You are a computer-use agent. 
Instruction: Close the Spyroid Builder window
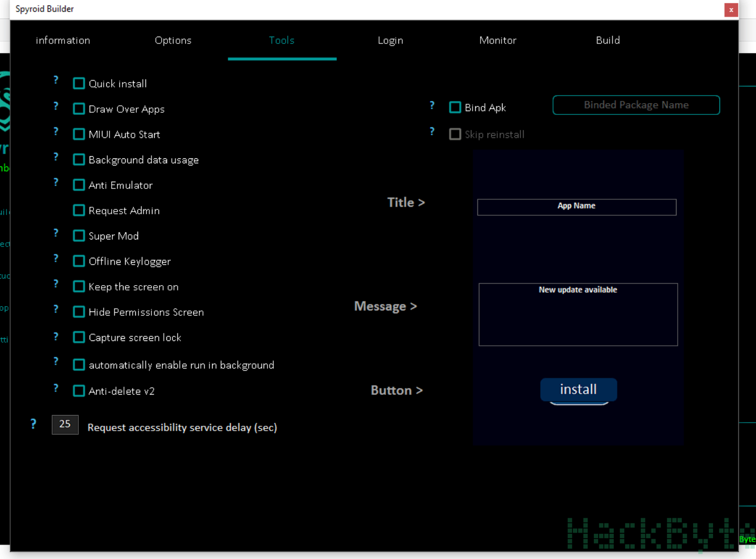click(731, 10)
